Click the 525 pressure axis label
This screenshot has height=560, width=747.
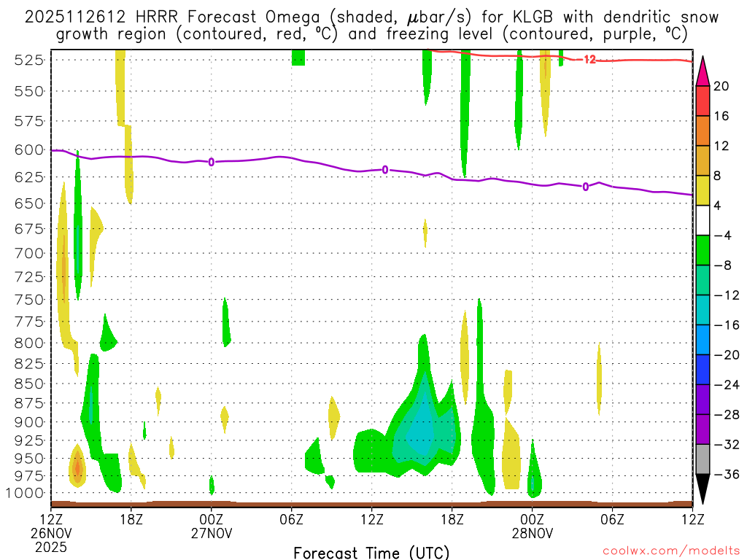[29, 61]
